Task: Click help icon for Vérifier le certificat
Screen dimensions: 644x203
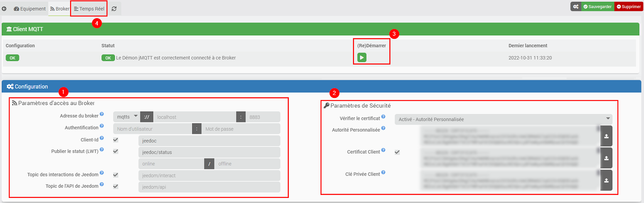Action: (383, 117)
